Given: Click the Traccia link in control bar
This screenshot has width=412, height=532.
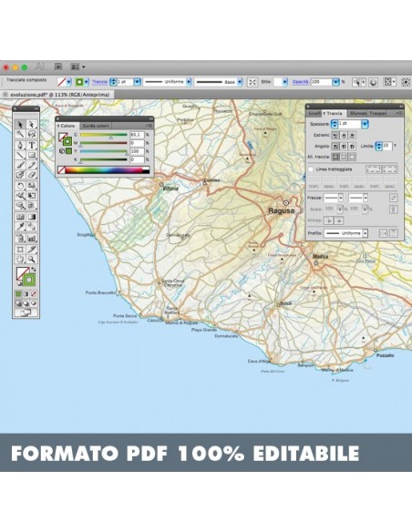Looking at the screenshot, I should (99, 82).
